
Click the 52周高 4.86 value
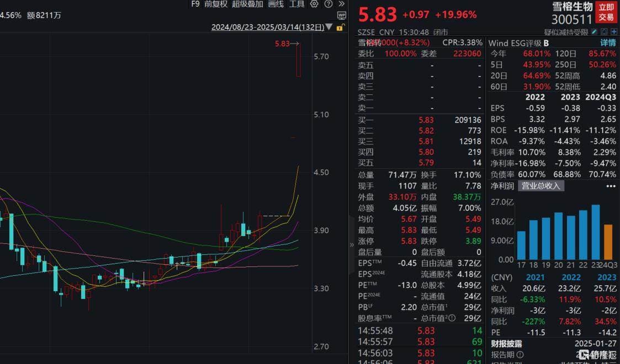coord(608,76)
